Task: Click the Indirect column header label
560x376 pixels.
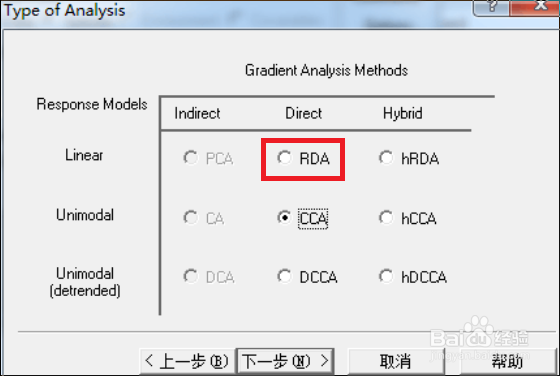Action: pos(197,114)
